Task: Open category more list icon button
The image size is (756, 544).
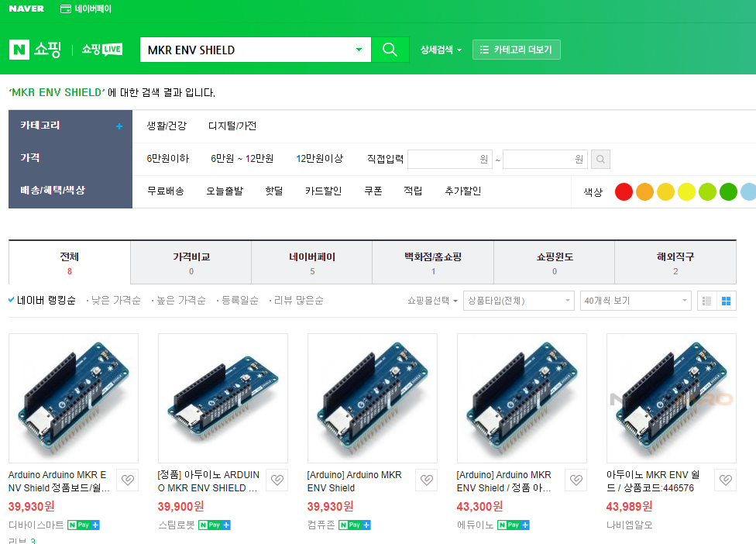Action: click(x=517, y=49)
